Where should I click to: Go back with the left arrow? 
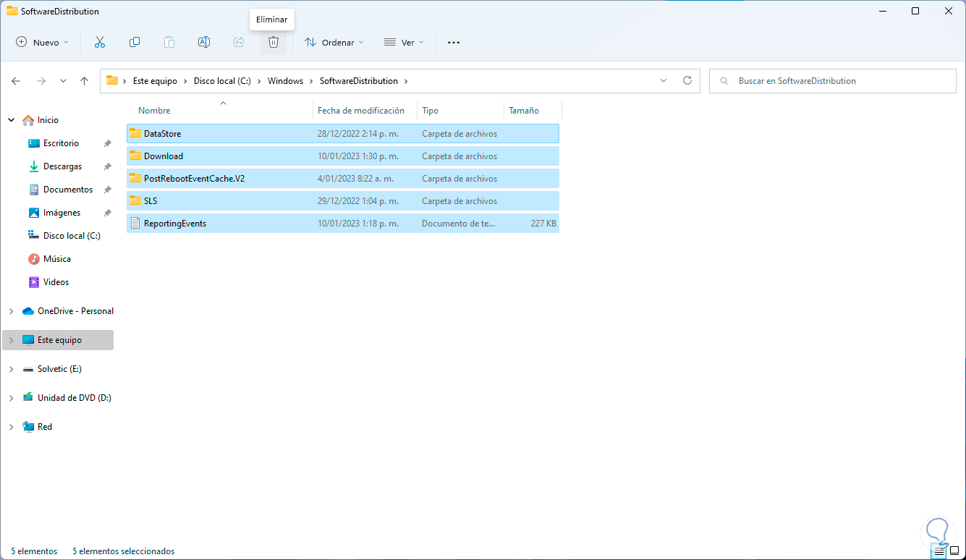[16, 81]
